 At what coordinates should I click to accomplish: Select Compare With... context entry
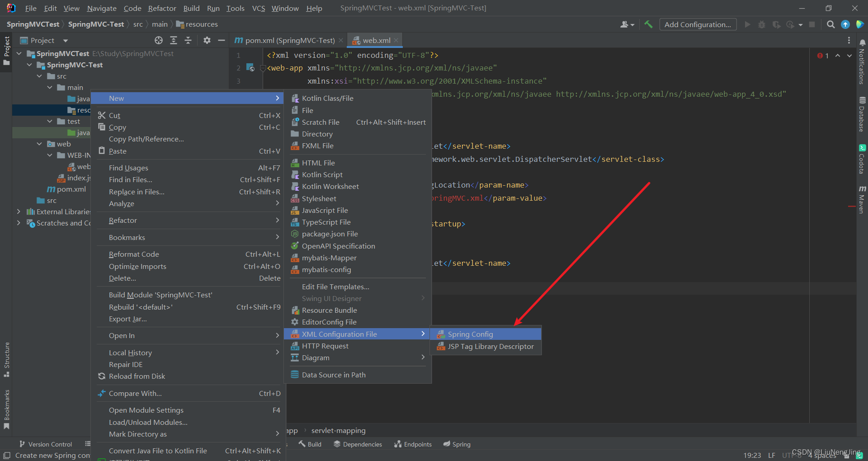coord(187,394)
